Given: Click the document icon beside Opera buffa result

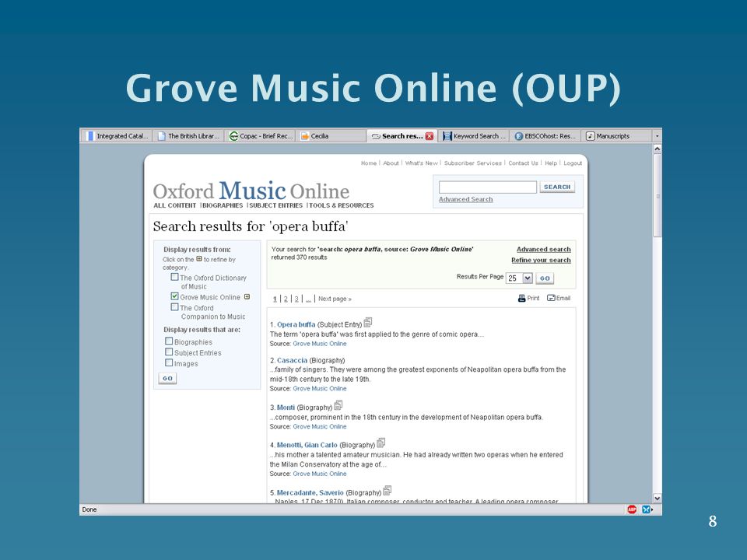Looking at the screenshot, I should [x=368, y=323].
